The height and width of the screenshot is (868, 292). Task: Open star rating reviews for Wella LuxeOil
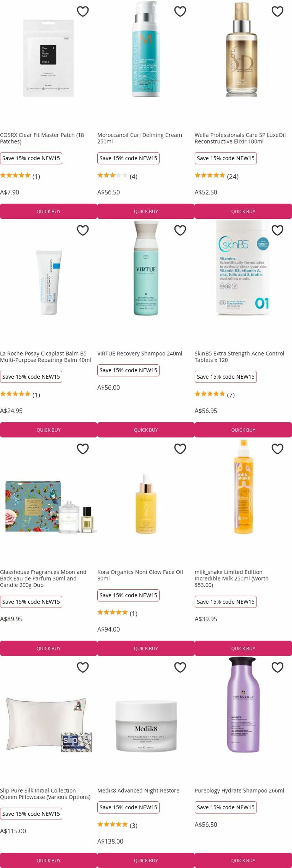[216, 176]
